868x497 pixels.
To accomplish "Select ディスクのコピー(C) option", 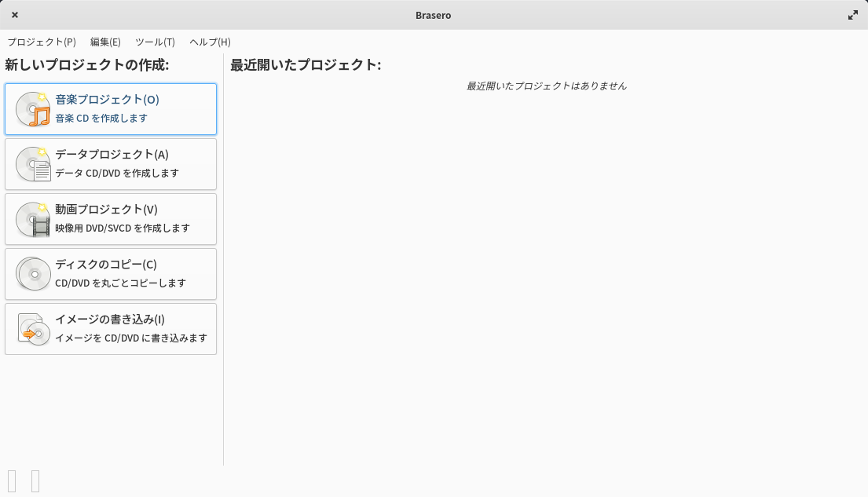I will click(x=111, y=274).
